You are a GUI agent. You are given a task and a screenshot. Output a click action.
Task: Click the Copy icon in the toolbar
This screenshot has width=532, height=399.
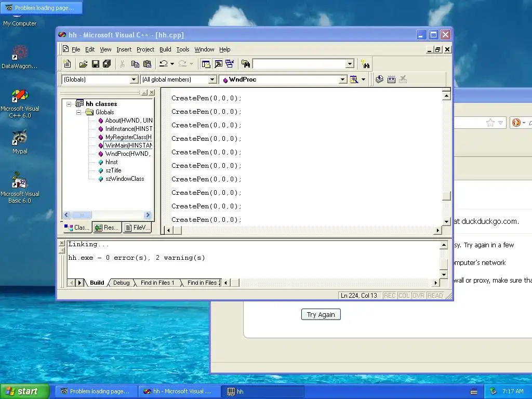click(x=135, y=64)
